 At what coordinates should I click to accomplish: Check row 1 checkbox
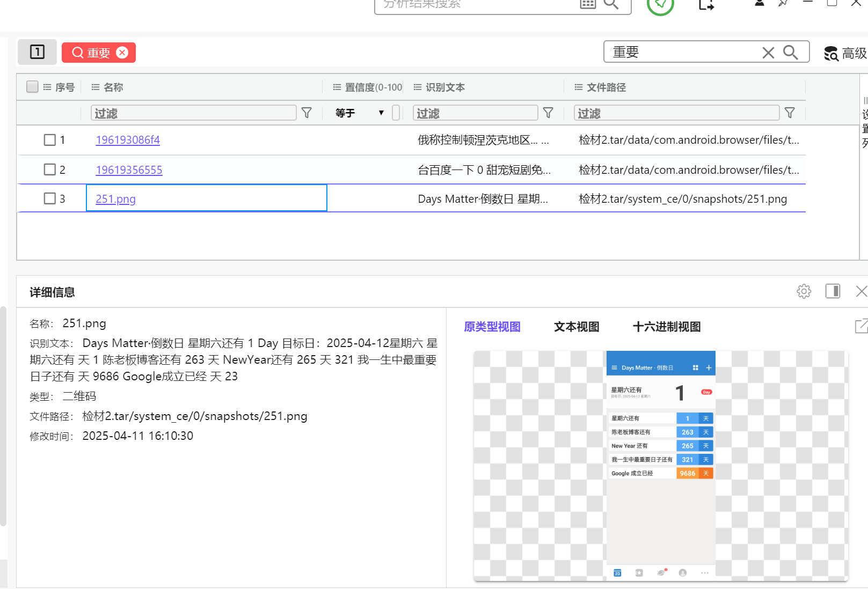(48, 139)
